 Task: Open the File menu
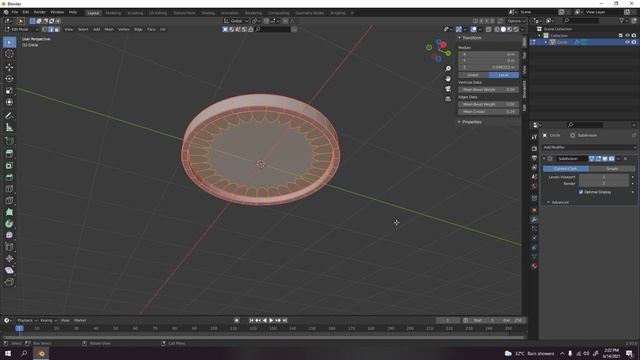[x=15, y=12]
